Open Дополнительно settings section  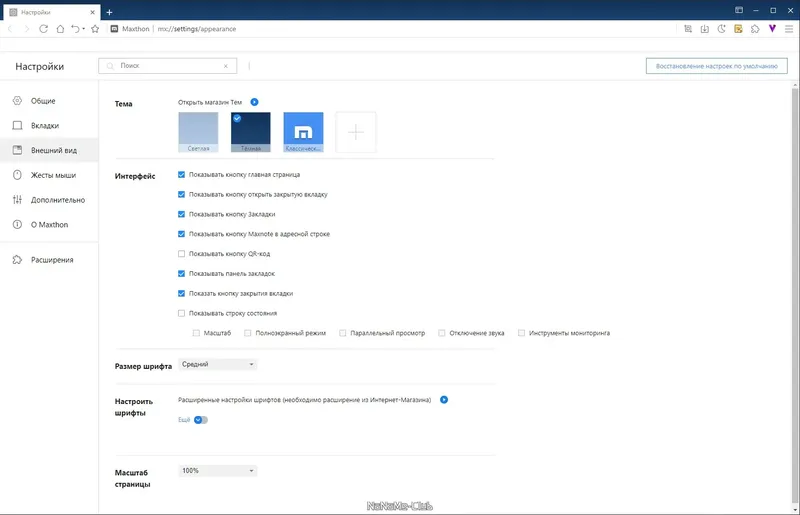pos(49,200)
